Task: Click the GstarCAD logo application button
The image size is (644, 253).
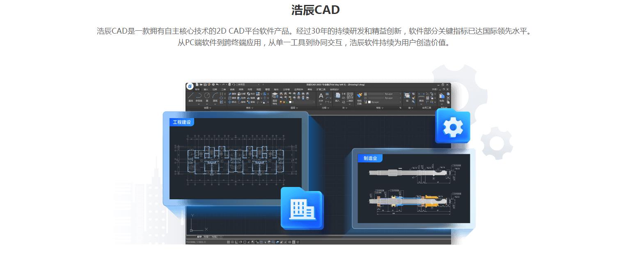Action: [190, 87]
